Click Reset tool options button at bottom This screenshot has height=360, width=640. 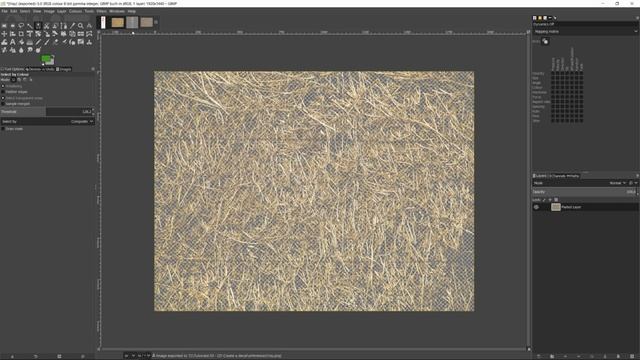(83, 356)
